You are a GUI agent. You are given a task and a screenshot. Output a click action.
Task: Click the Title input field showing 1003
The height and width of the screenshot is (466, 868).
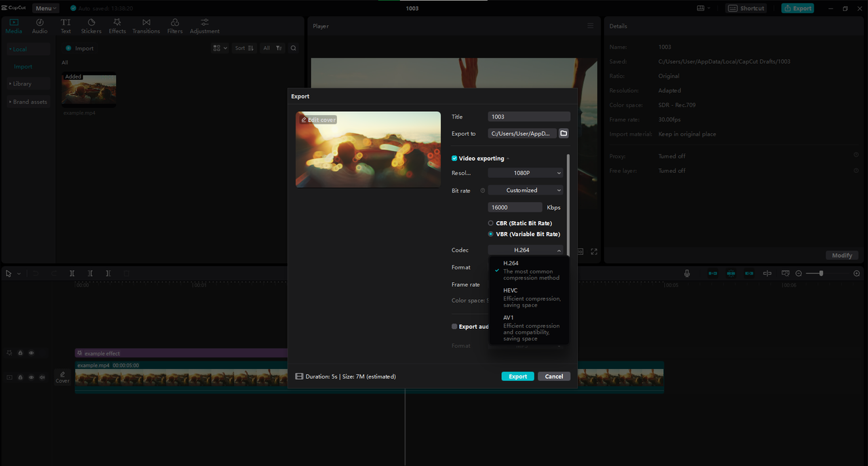[529, 117]
